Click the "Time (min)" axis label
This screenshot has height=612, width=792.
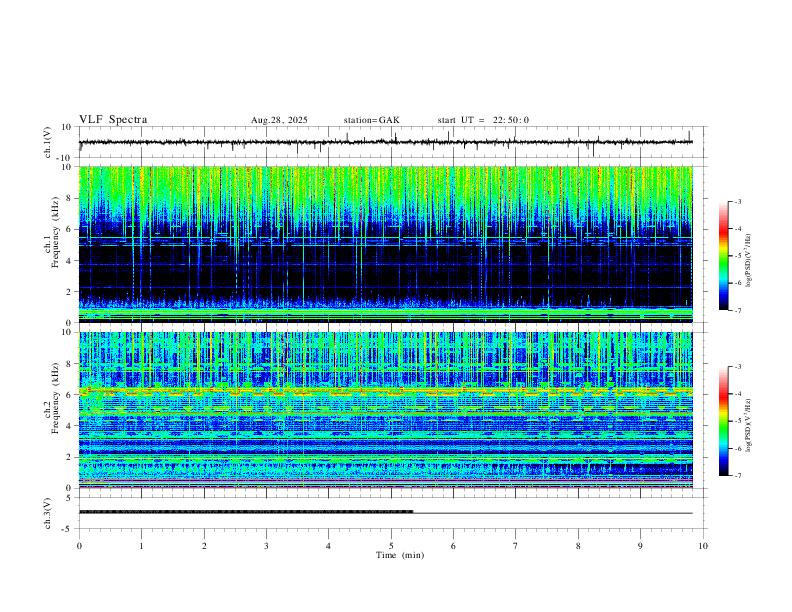pyautogui.click(x=400, y=555)
